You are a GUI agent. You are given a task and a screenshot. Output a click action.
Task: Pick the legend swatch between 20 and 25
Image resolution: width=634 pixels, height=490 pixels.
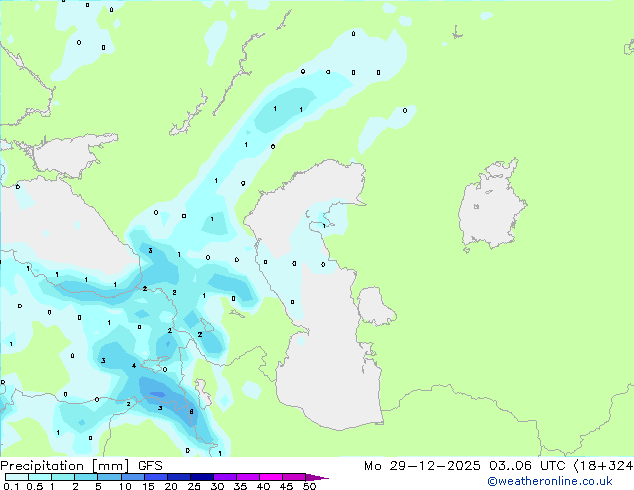179,477
